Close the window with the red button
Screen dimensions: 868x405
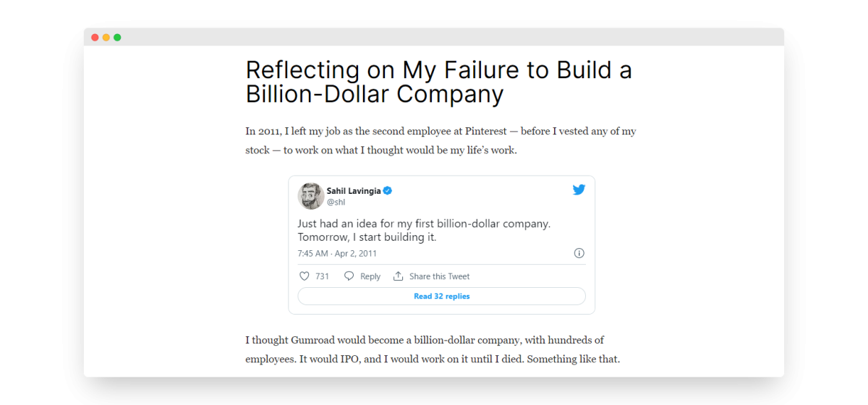(95, 38)
